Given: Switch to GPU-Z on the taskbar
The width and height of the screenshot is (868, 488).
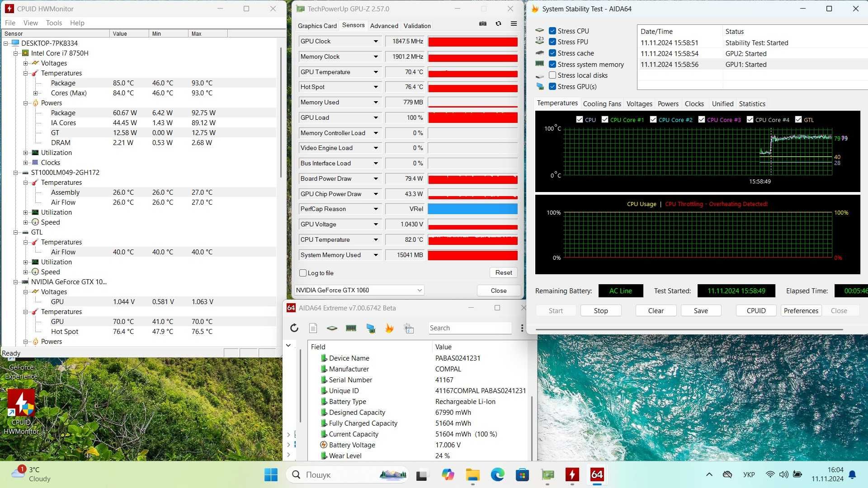Looking at the screenshot, I should pyautogui.click(x=547, y=474).
